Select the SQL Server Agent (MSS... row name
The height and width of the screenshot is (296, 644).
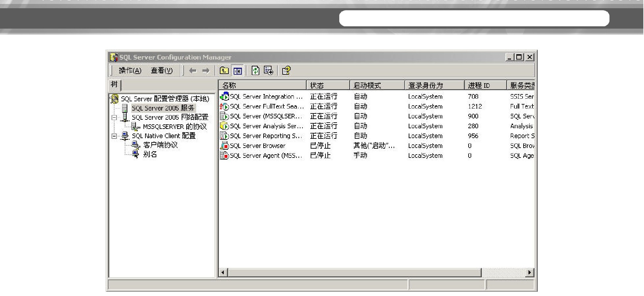click(266, 156)
